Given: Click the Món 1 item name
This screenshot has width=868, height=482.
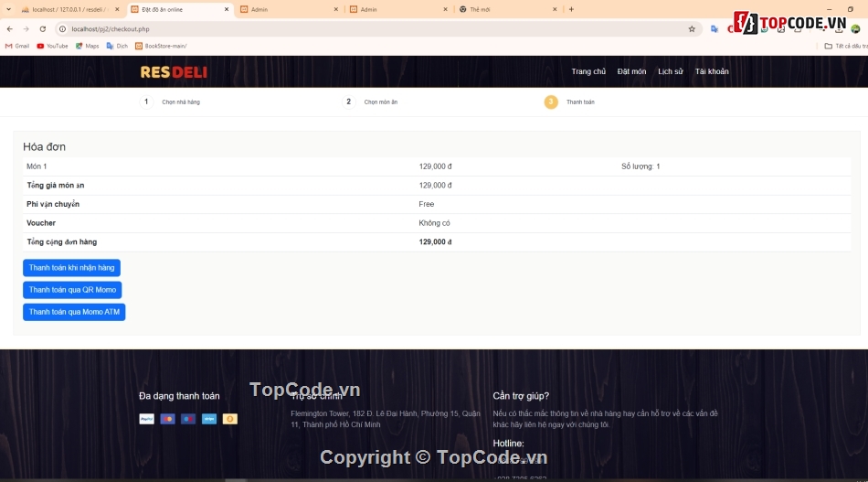Looking at the screenshot, I should tap(37, 166).
